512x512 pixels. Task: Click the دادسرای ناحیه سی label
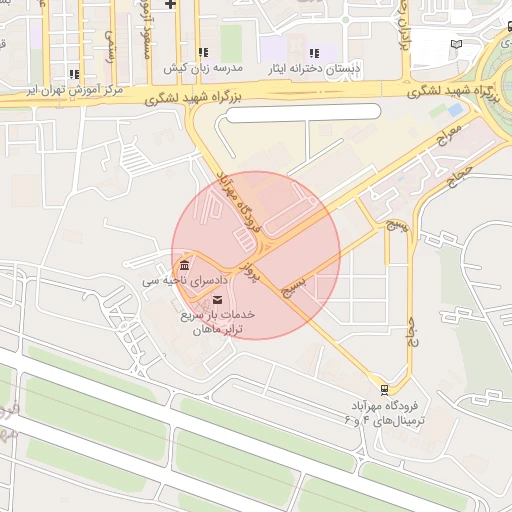185,281
